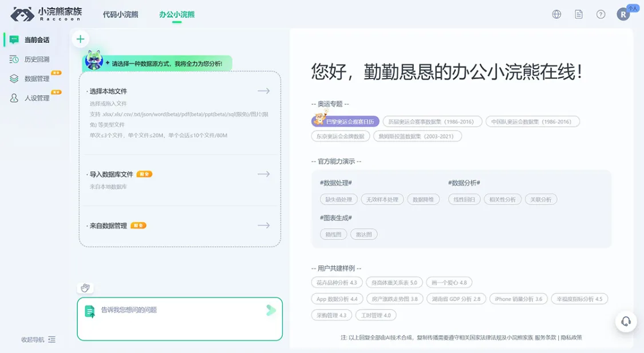
Task: Click the data management layers icon
Action: click(x=14, y=79)
